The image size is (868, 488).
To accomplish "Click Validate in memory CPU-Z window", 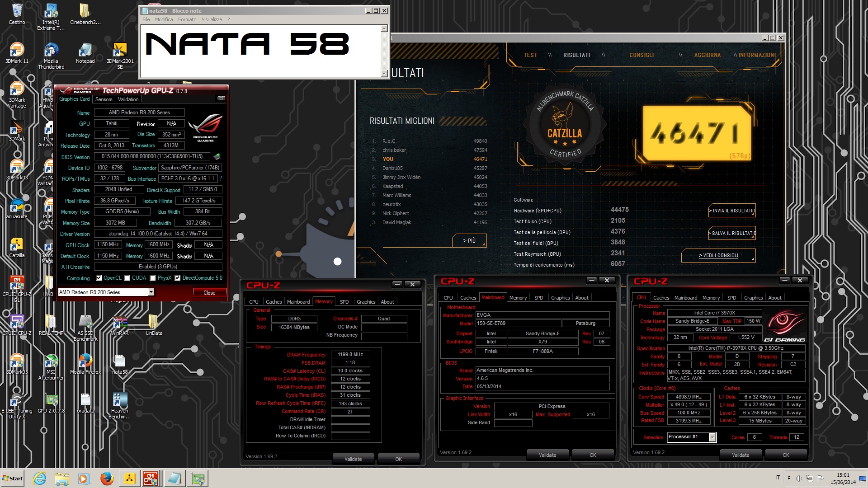I will [x=353, y=459].
